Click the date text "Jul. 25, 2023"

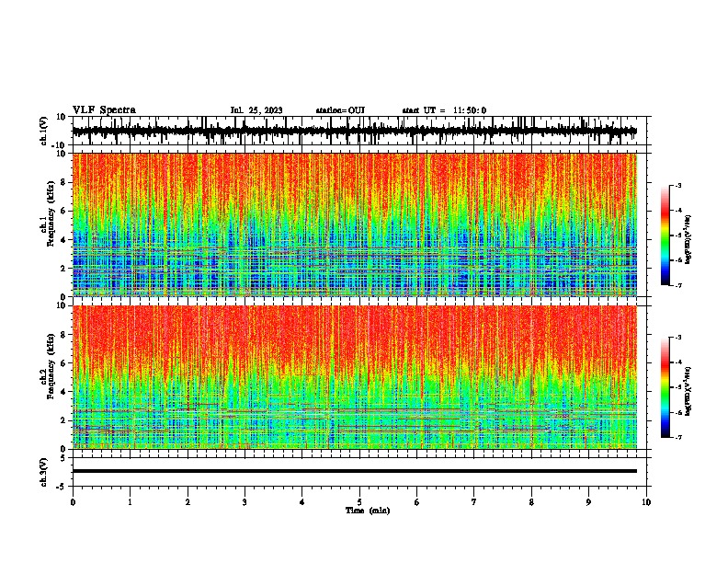[256, 110]
